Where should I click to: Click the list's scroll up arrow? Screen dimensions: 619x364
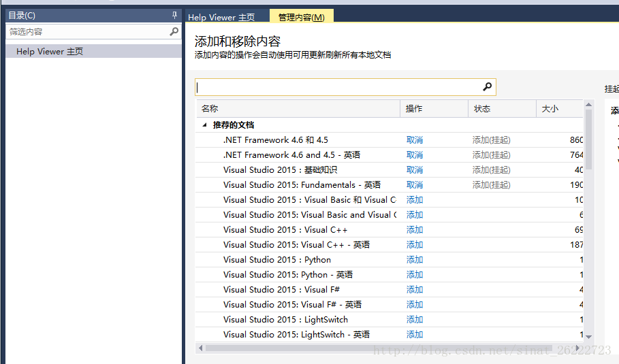pyautogui.click(x=588, y=105)
